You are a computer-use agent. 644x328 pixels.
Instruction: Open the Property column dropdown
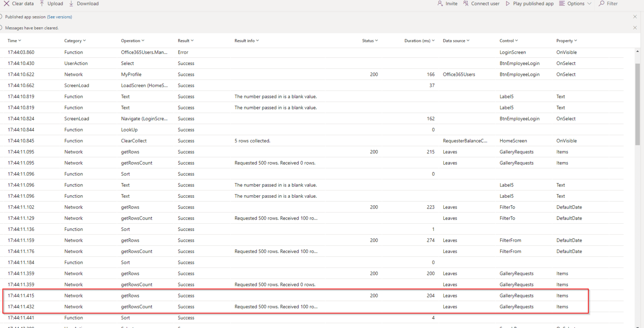tap(576, 41)
